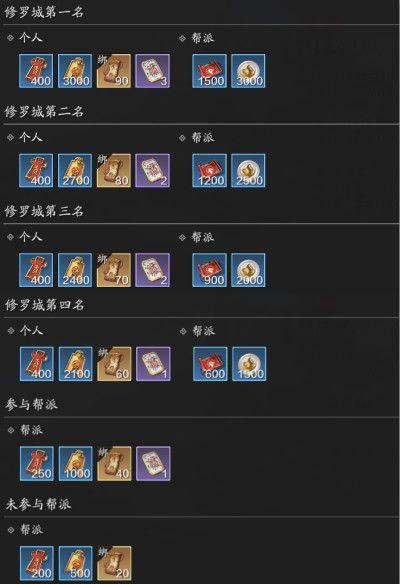Select the purple card reward showing 3

click(x=152, y=71)
